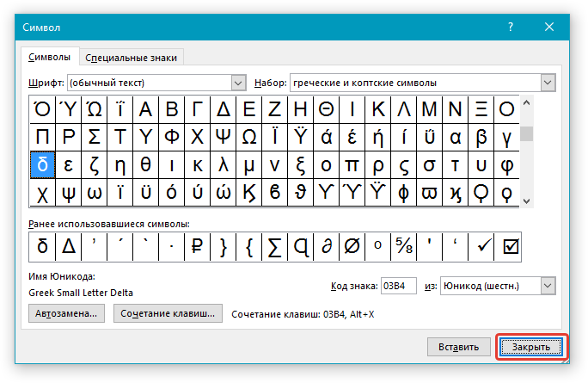Open the Символы tab
The image size is (588, 383).
point(50,57)
